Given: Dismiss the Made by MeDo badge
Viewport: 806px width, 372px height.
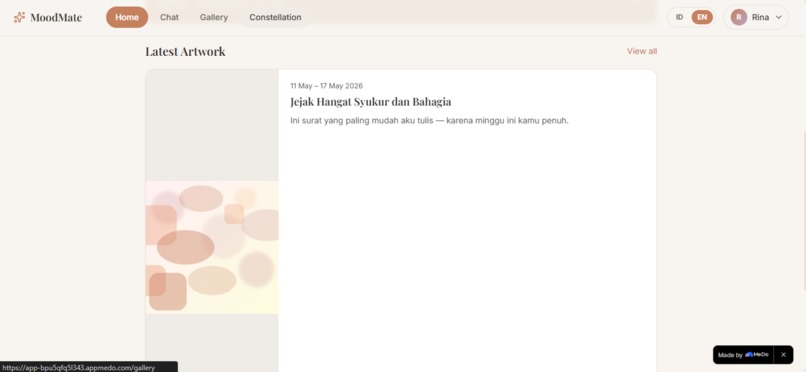Looking at the screenshot, I should [x=783, y=355].
